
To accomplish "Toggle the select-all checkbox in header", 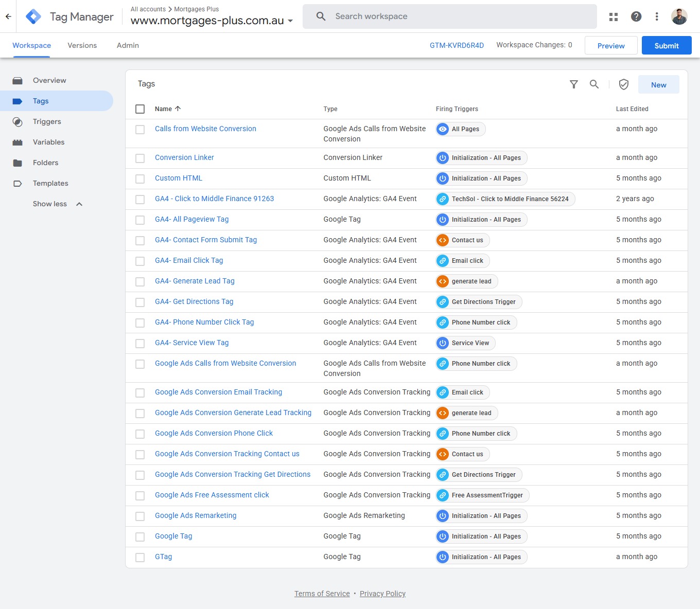I will (x=140, y=109).
